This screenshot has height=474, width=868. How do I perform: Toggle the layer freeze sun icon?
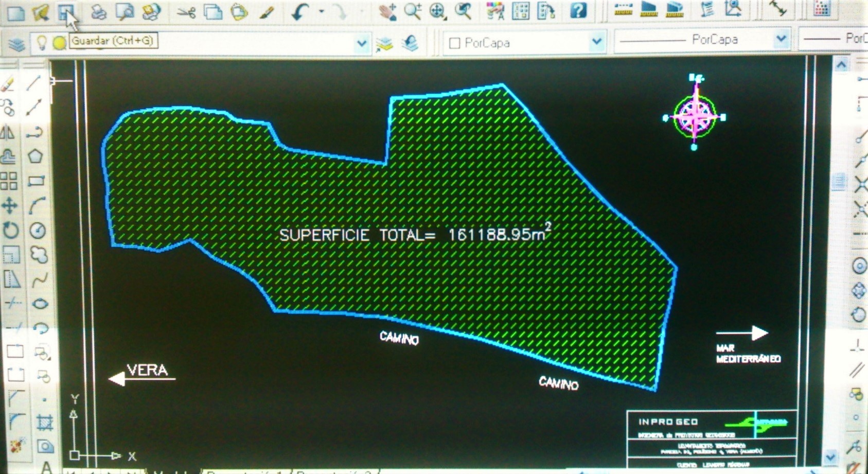(59, 43)
